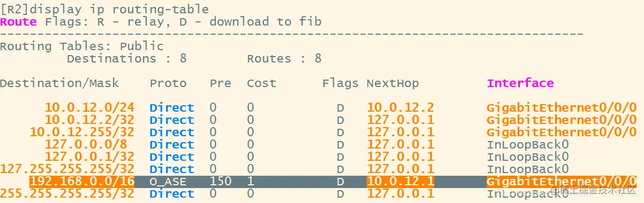Click InLoopBack0 in the 127.255.255.255/32 row
This screenshot has height=203, width=644.
click(x=528, y=169)
